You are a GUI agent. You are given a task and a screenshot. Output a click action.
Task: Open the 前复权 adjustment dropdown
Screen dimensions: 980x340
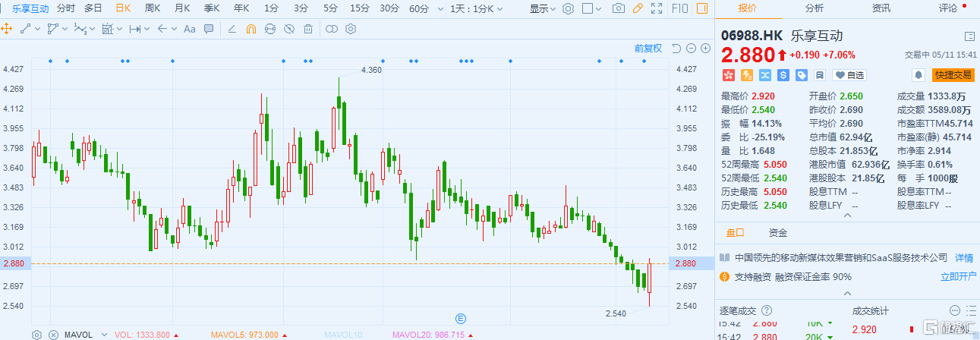648,49
